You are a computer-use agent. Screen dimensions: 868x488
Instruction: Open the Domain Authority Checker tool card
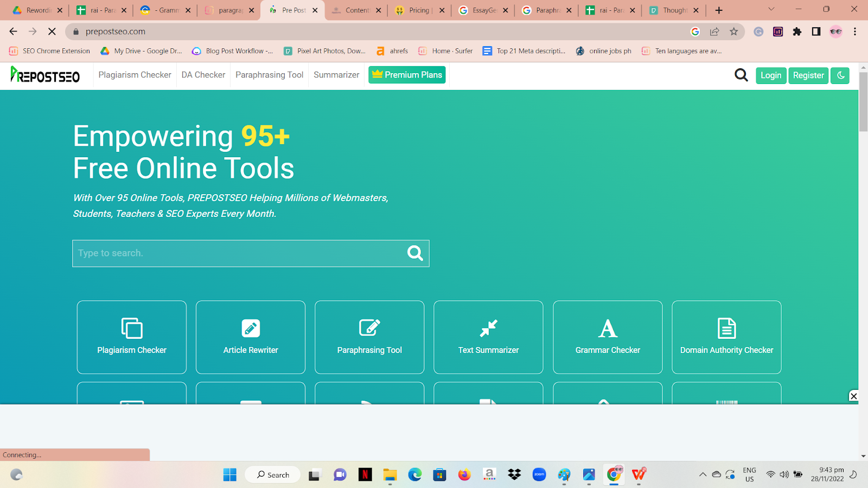tap(726, 337)
